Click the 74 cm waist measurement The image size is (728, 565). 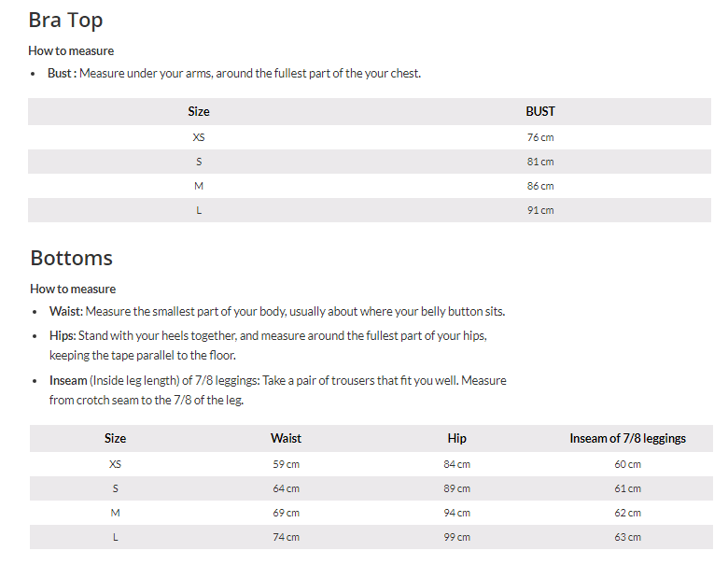click(x=286, y=537)
